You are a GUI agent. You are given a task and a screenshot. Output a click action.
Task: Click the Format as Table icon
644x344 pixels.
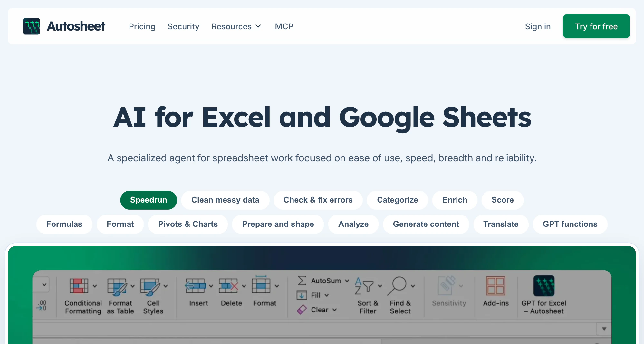point(117,287)
